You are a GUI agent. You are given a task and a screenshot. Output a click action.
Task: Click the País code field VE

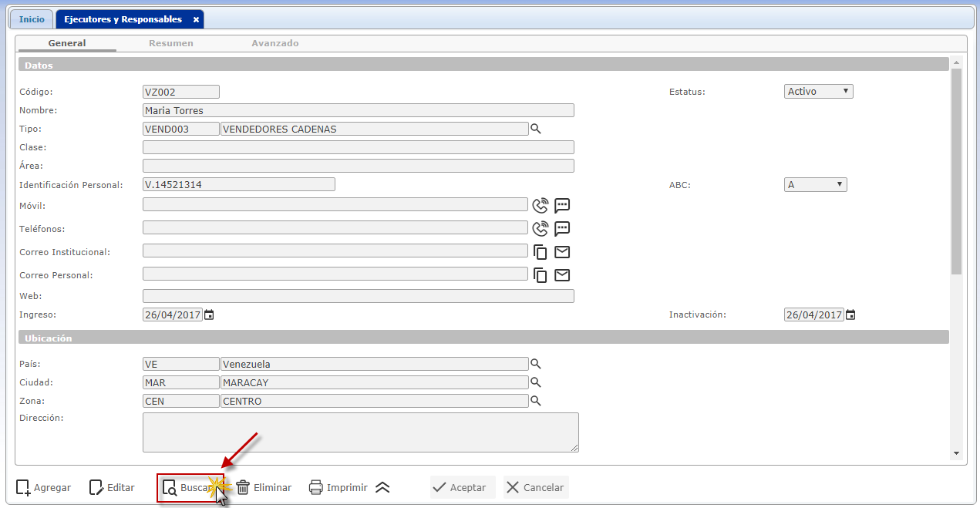pos(181,364)
